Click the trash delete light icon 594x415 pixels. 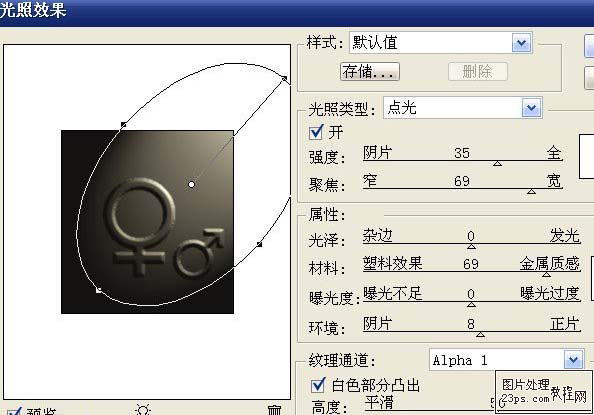click(275, 410)
